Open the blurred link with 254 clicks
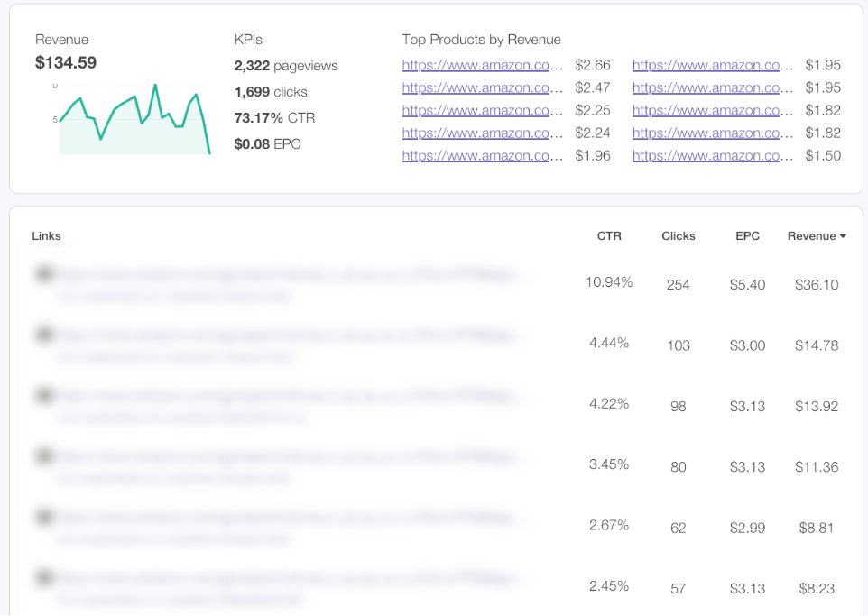868x616 pixels. coord(289,274)
